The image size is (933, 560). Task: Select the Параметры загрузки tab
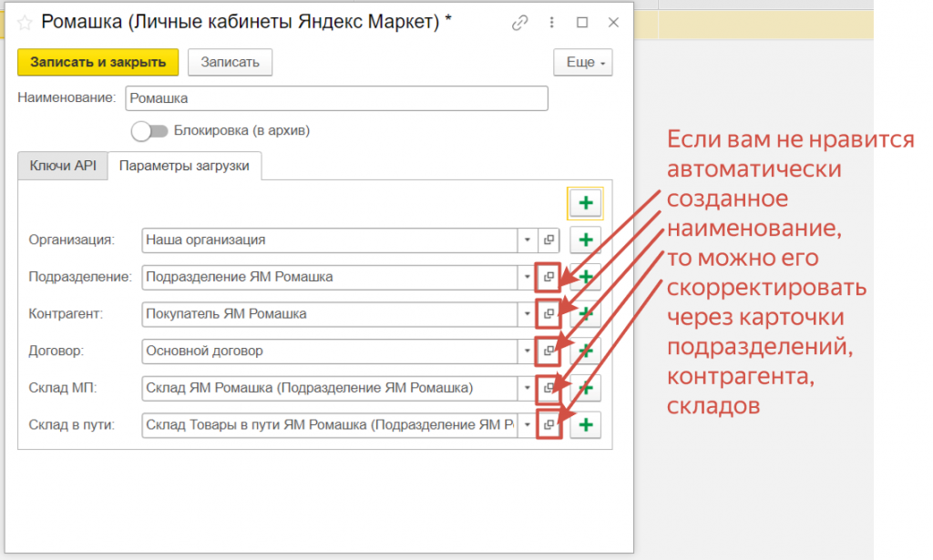coord(184,166)
